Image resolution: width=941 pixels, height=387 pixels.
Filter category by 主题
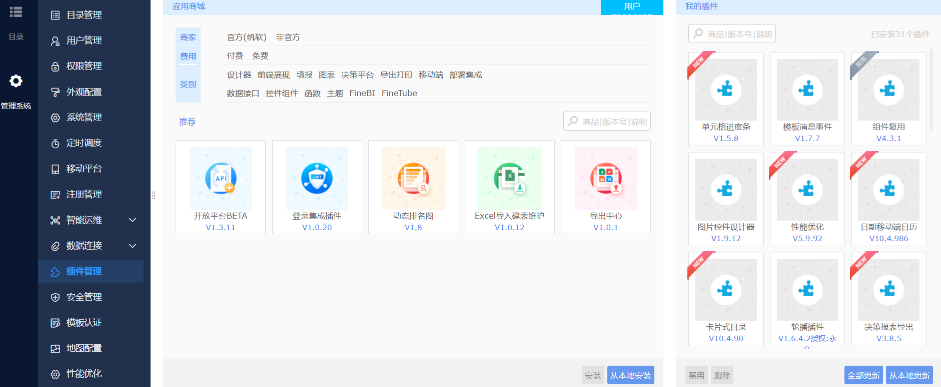(335, 93)
